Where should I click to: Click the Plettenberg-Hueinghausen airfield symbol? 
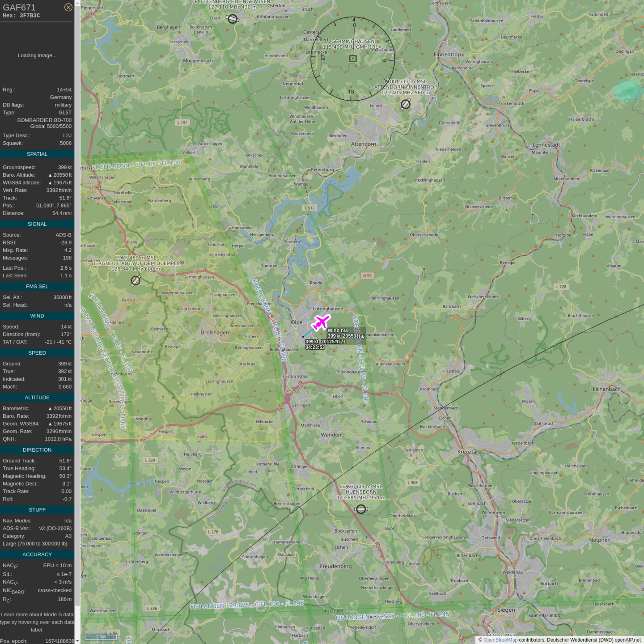pos(233,19)
